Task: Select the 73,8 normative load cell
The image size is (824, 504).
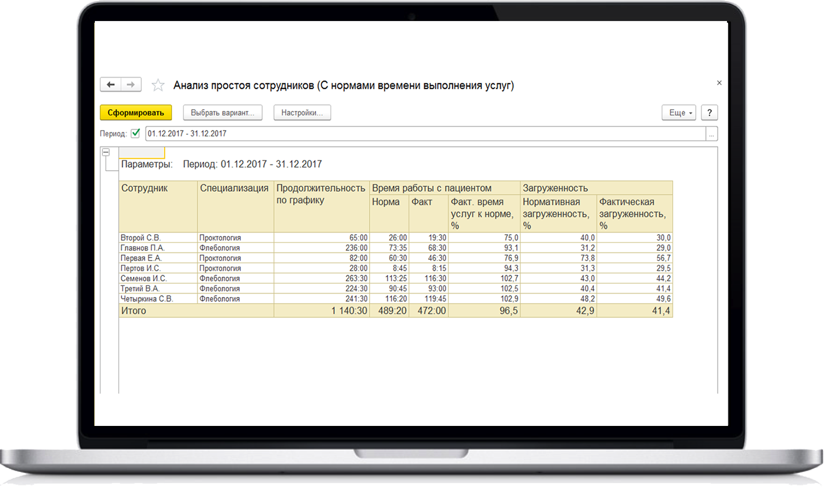Action: click(x=558, y=258)
